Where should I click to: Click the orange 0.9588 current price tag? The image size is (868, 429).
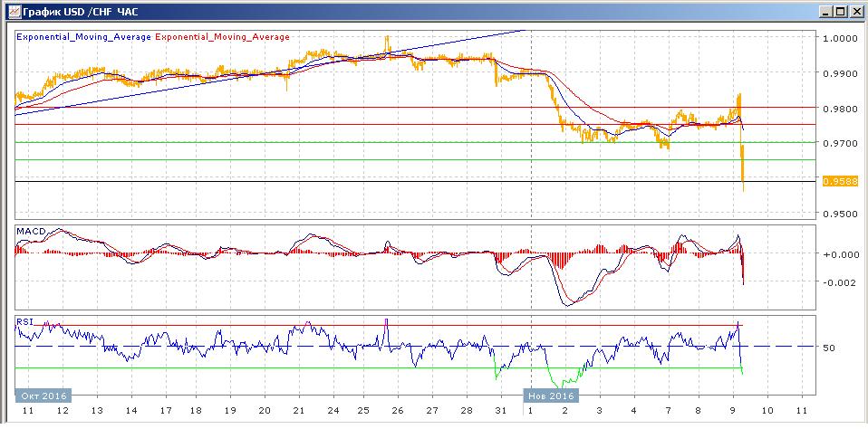(x=840, y=181)
